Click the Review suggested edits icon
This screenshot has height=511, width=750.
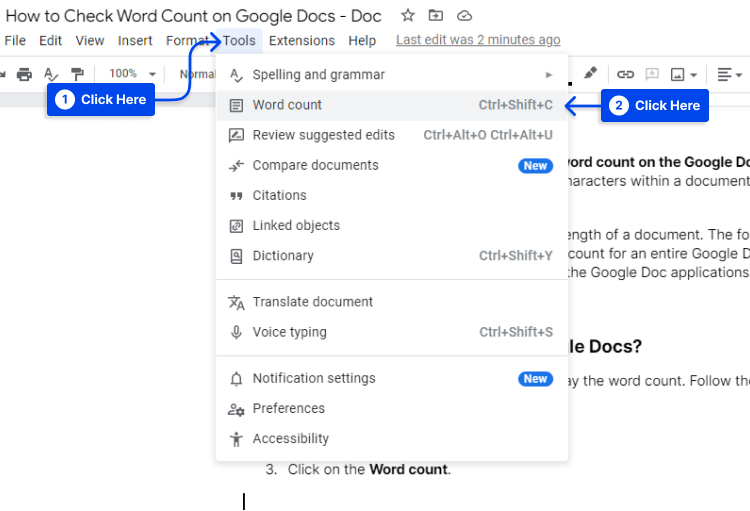click(x=236, y=135)
